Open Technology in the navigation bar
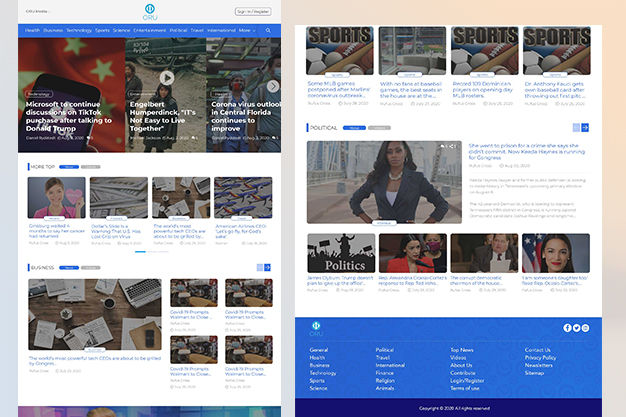This screenshot has width=626, height=417. pyautogui.click(x=79, y=30)
